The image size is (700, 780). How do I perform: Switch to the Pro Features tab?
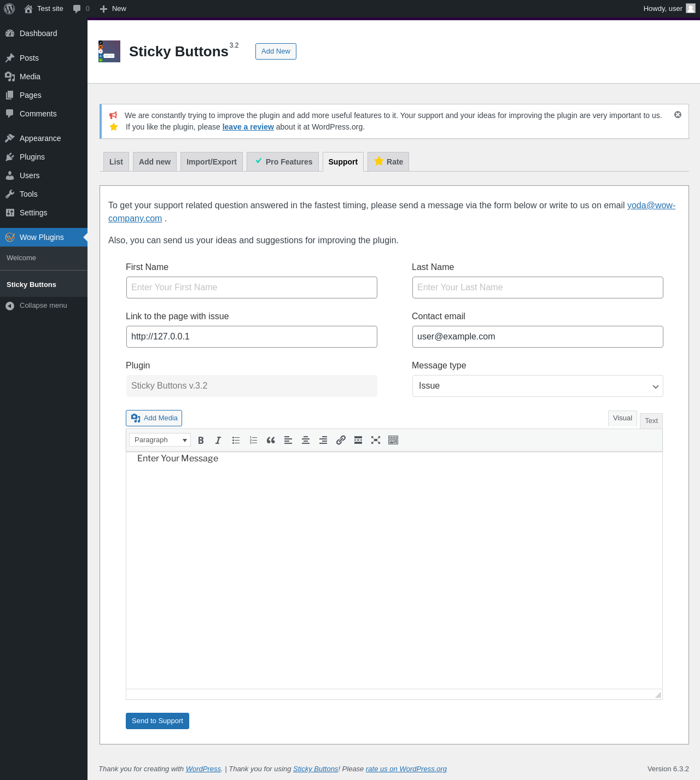coord(283,162)
